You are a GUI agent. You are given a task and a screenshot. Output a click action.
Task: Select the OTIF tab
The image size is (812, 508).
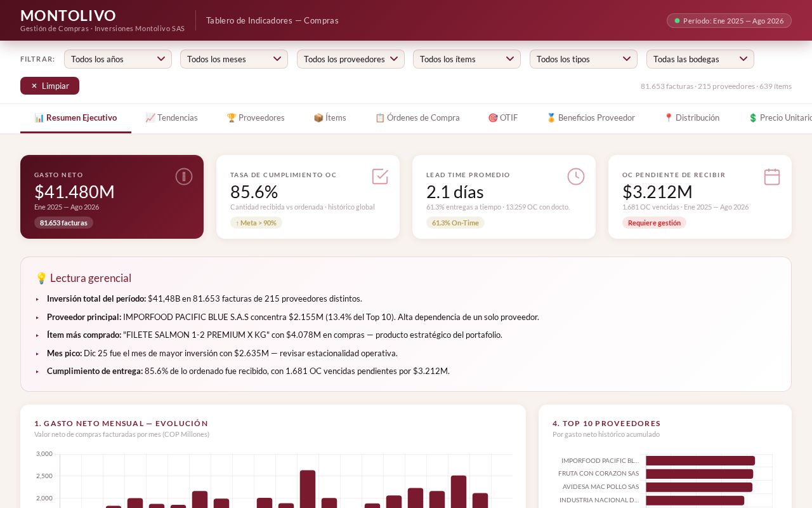(503, 118)
